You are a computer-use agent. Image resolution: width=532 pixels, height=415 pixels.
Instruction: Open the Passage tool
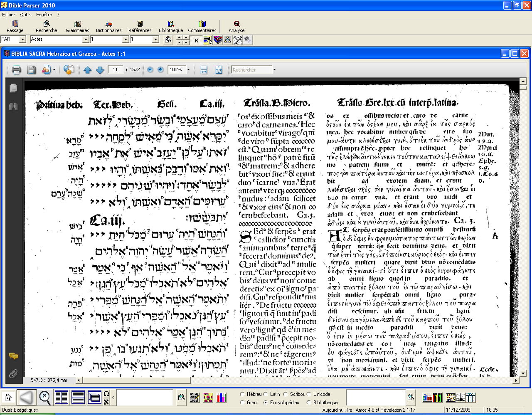tap(15, 27)
